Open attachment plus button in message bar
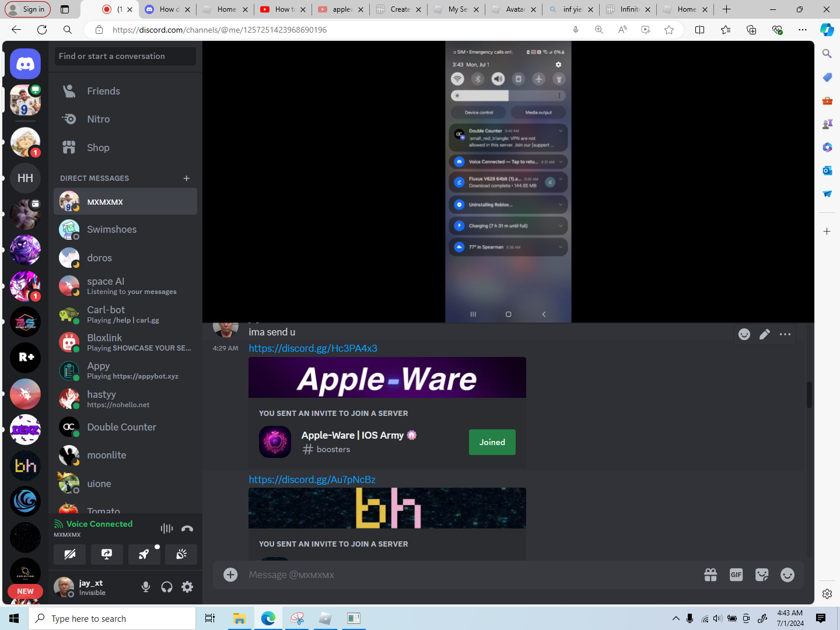This screenshot has height=630, width=840. pos(231,575)
